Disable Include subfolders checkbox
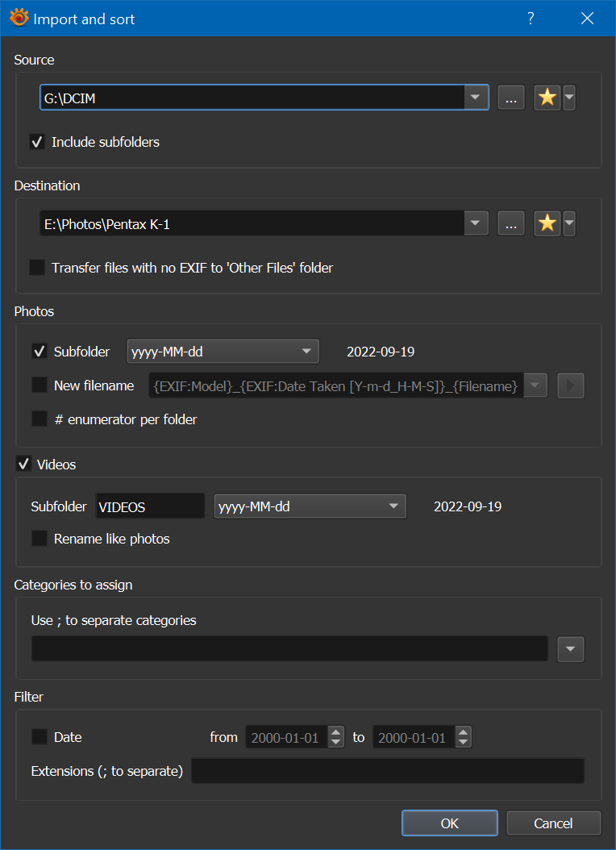 pyautogui.click(x=37, y=142)
